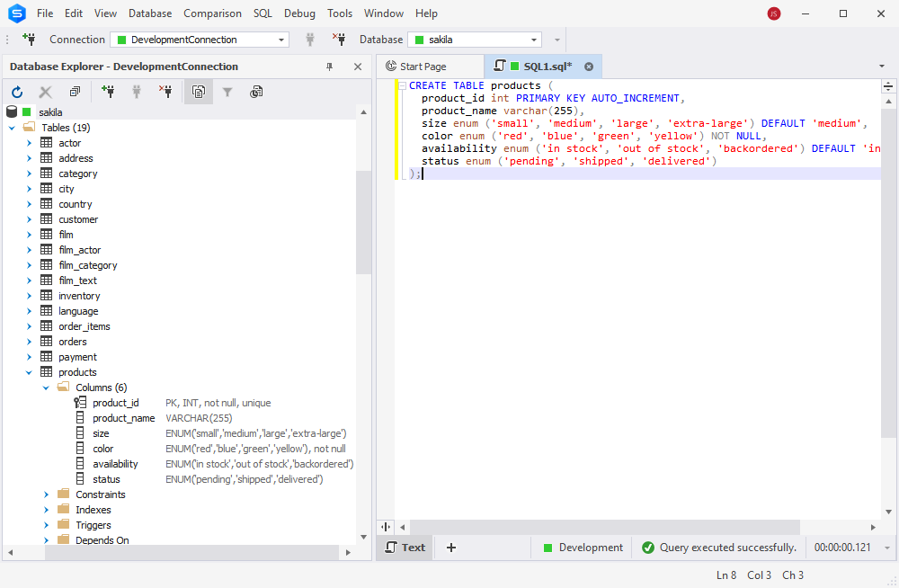Expand the Constraints folder under products
Viewport: 899px width, 588px height.
(x=47, y=494)
